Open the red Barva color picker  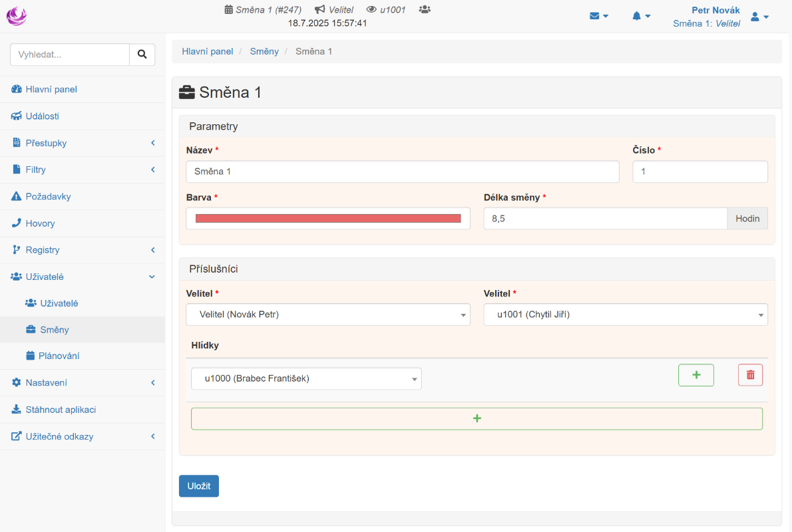(x=327, y=218)
